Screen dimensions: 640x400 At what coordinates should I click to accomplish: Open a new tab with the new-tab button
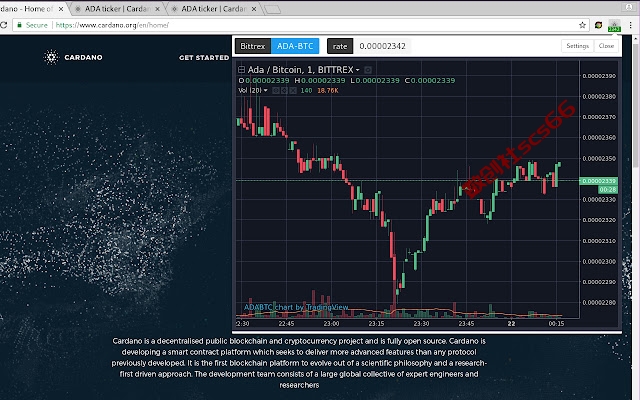click(273, 9)
